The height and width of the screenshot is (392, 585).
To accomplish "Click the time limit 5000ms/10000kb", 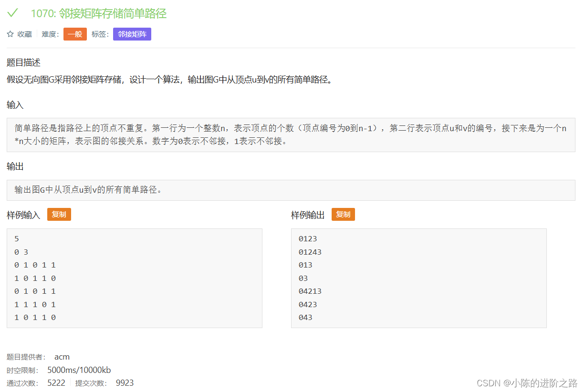I will pyautogui.click(x=79, y=370).
